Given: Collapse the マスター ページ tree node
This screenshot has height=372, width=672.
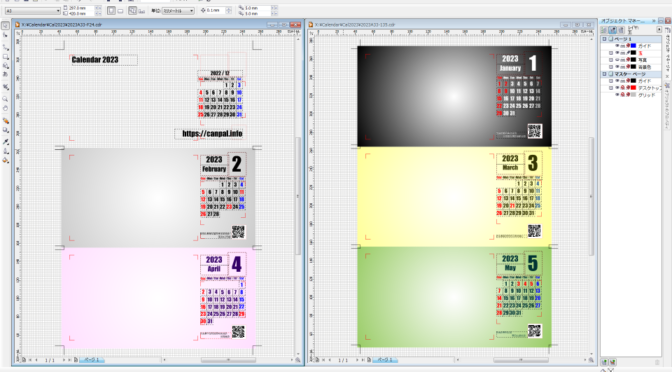Looking at the screenshot, I should click(604, 74).
